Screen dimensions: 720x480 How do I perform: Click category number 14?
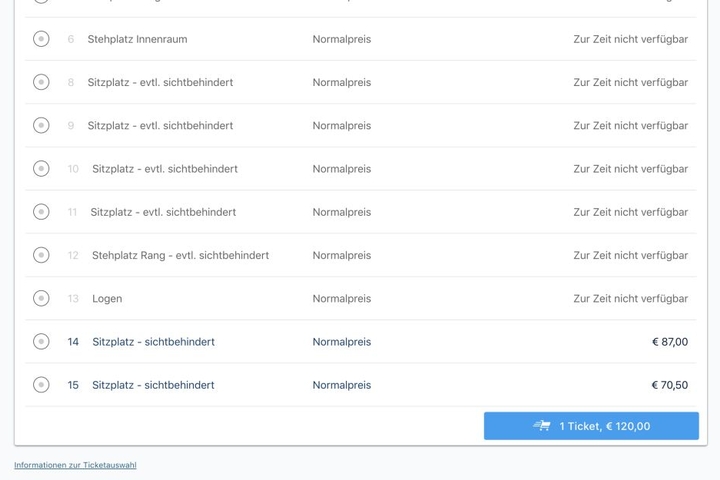click(x=73, y=342)
